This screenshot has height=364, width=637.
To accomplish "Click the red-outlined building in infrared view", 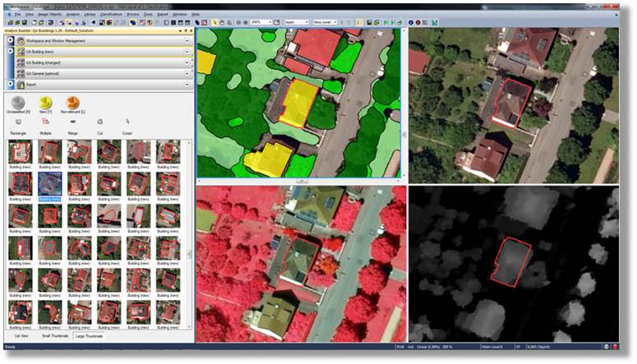I will [x=300, y=260].
